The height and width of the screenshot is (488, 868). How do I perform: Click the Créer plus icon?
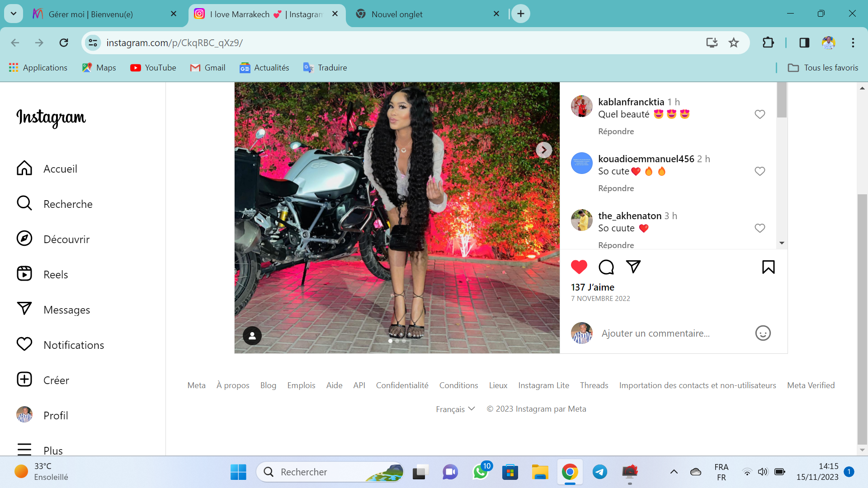click(x=24, y=380)
